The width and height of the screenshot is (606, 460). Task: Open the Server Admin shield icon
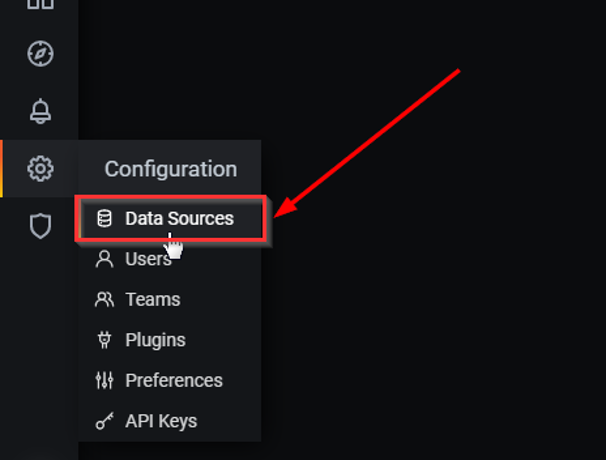(x=40, y=226)
